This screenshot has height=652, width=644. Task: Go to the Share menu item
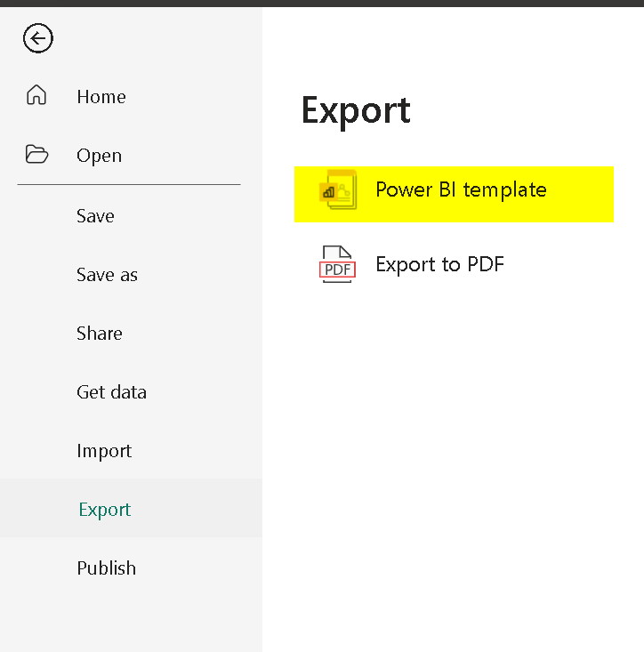[x=100, y=334]
